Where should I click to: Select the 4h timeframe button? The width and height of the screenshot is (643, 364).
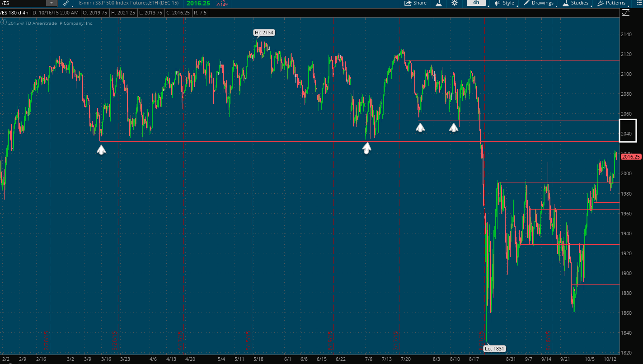[476, 3]
